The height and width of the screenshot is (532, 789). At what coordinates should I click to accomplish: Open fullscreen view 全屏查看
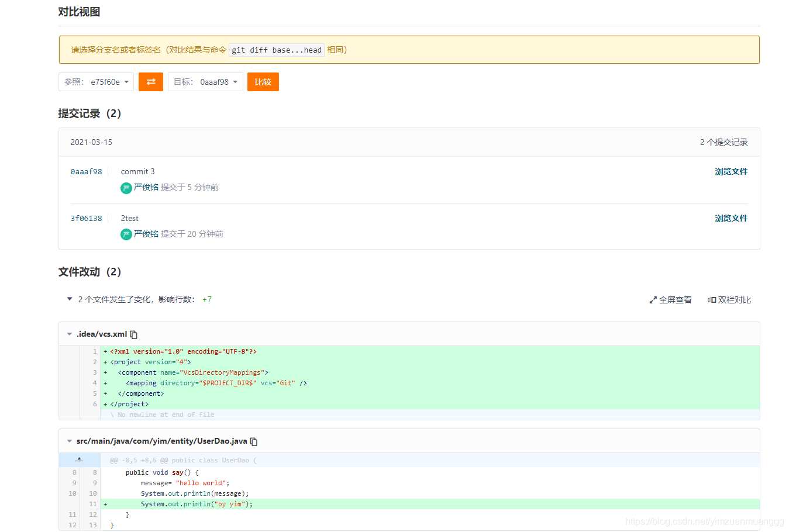[x=670, y=300]
